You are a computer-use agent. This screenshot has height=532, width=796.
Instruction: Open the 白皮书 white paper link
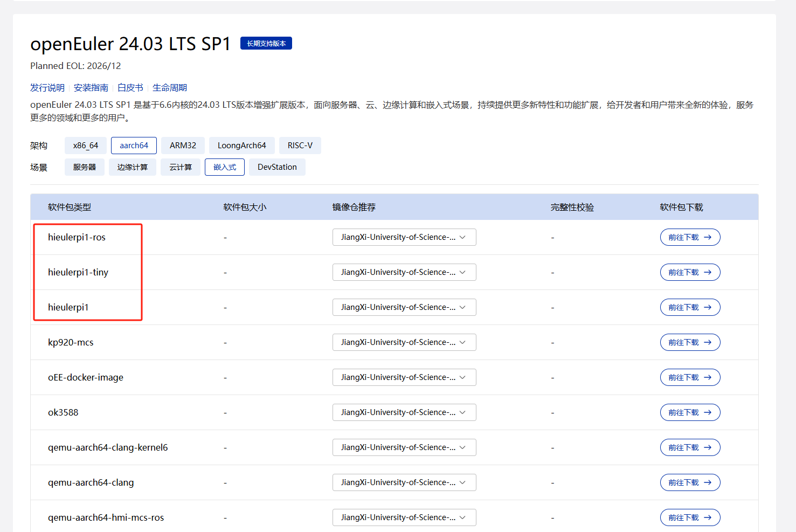[x=130, y=88]
